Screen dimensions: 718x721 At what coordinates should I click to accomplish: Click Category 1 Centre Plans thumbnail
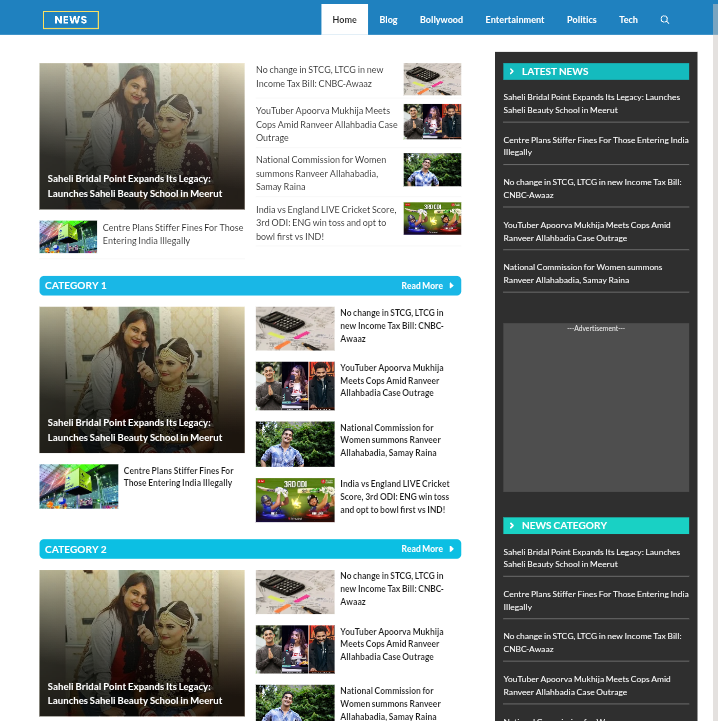point(79,486)
